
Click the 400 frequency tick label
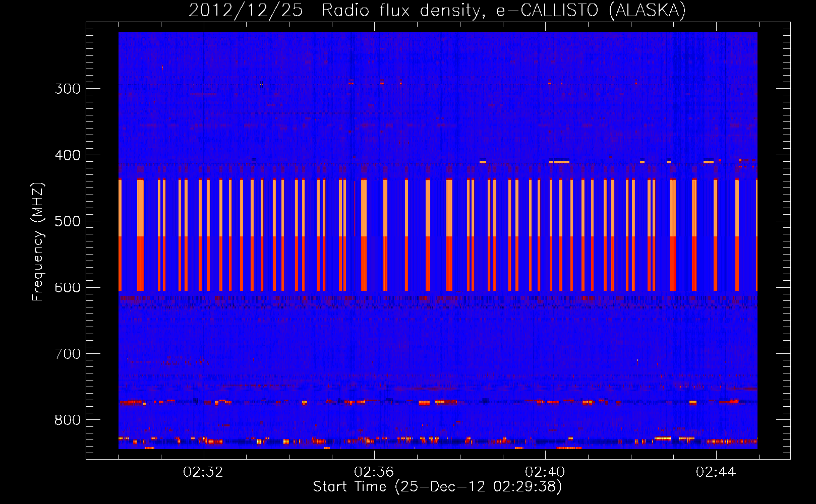[x=68, y=155]
